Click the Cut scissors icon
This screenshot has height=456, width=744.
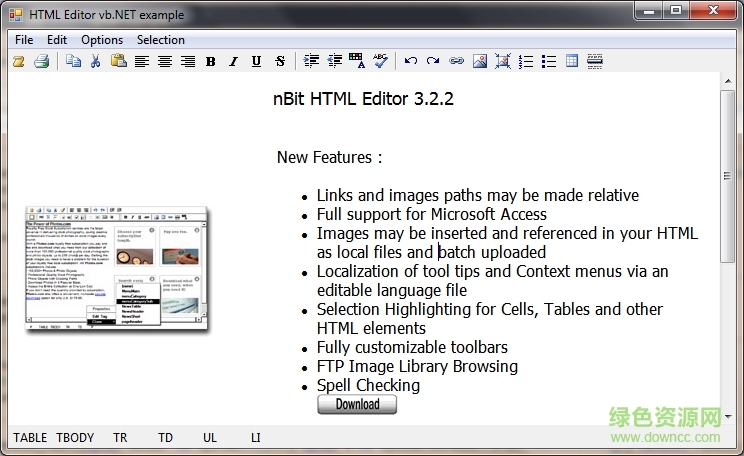click(95, 61)
